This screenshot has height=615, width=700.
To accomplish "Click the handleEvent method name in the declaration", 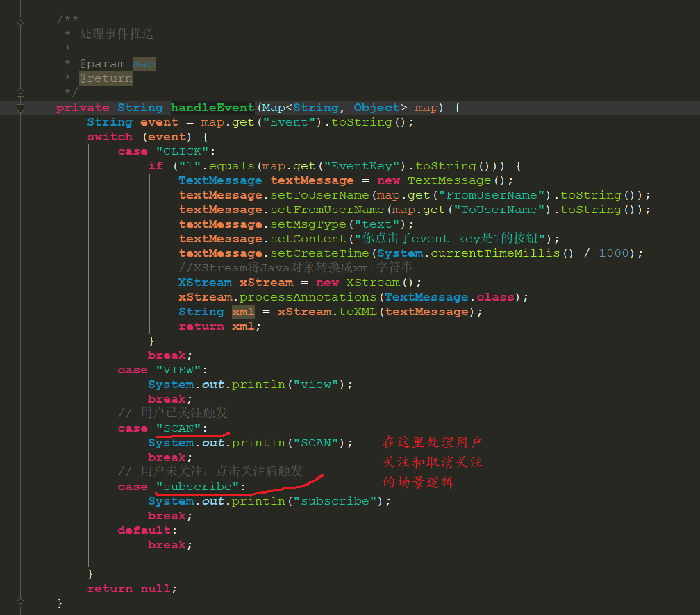I will point(212,108).
